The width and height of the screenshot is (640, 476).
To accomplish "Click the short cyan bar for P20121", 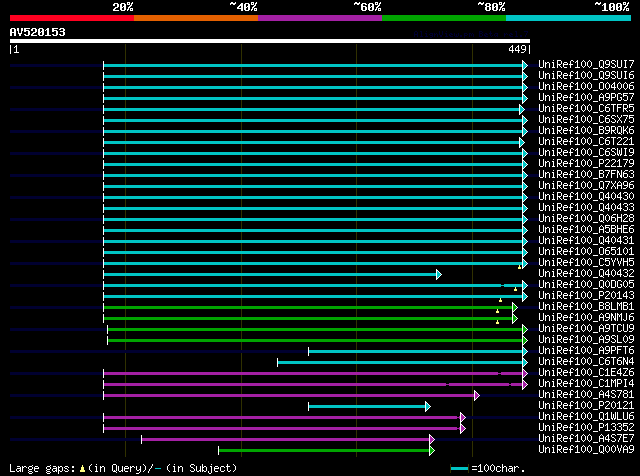I will (367, 407).
